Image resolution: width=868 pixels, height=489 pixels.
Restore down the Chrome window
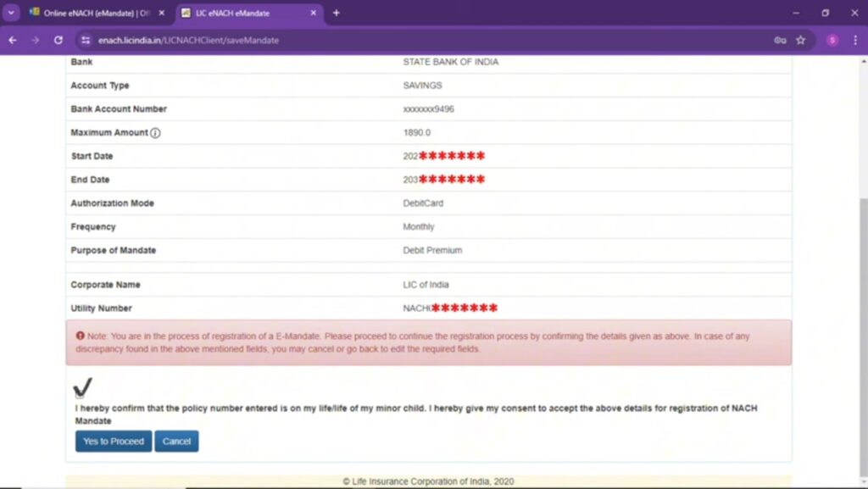click(826, 13)
